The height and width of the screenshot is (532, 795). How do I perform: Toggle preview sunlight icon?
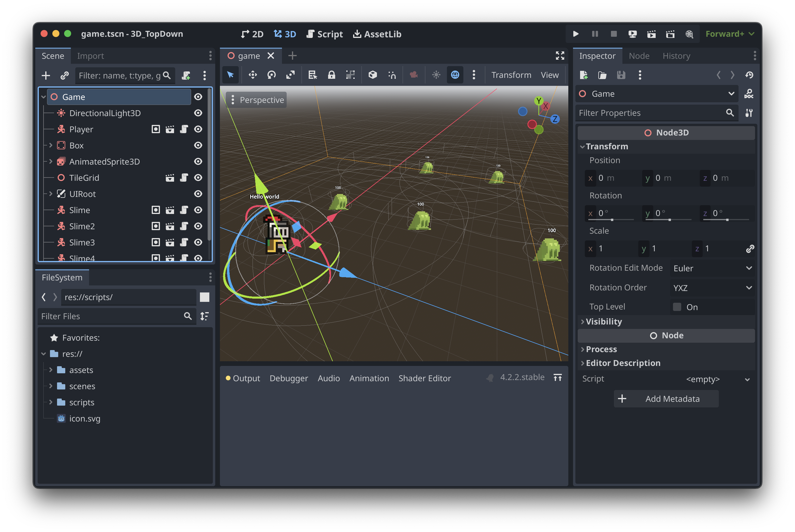coord(436,75)
